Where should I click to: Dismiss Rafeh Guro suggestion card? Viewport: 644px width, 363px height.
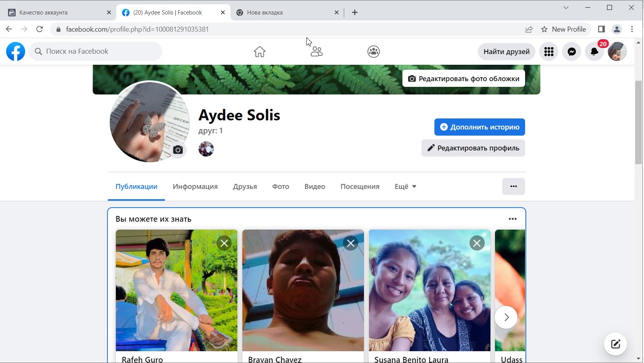[x=224, y=243]
